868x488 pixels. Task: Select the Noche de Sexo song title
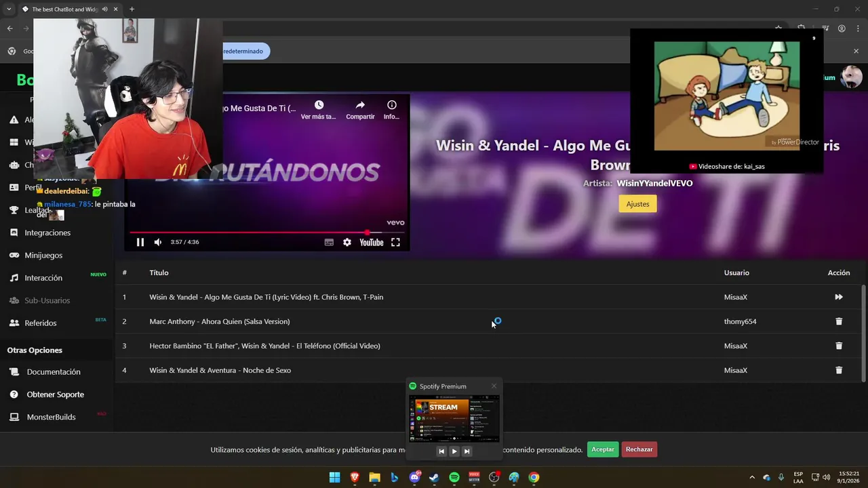point(220,370)
